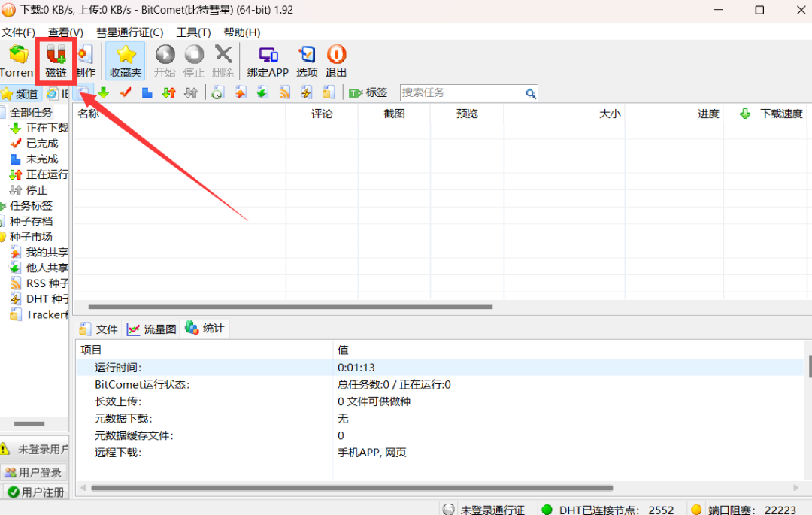Open the 帮助(H) menu
The height and width of the screenshot is (515, 812).
click(x=242, y=32)
